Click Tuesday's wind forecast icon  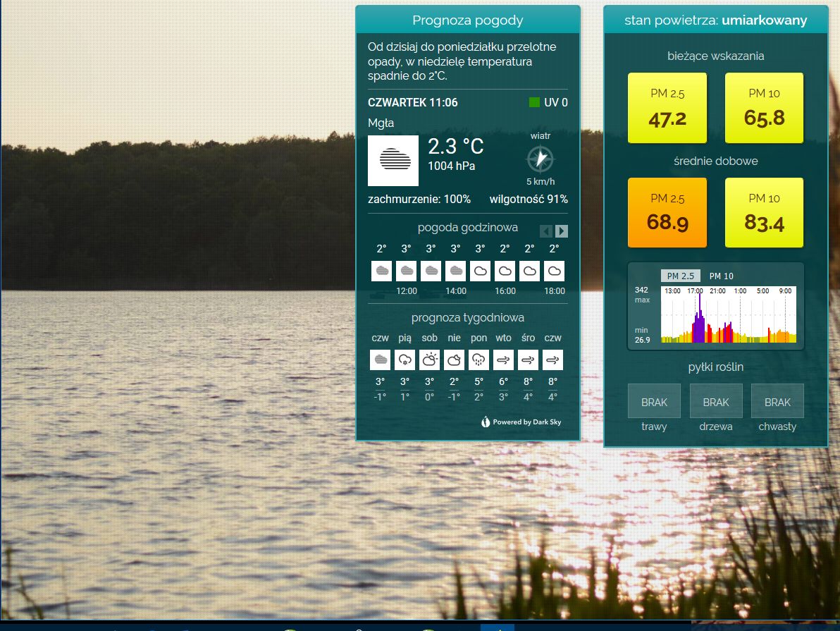[x=504, y=360]
